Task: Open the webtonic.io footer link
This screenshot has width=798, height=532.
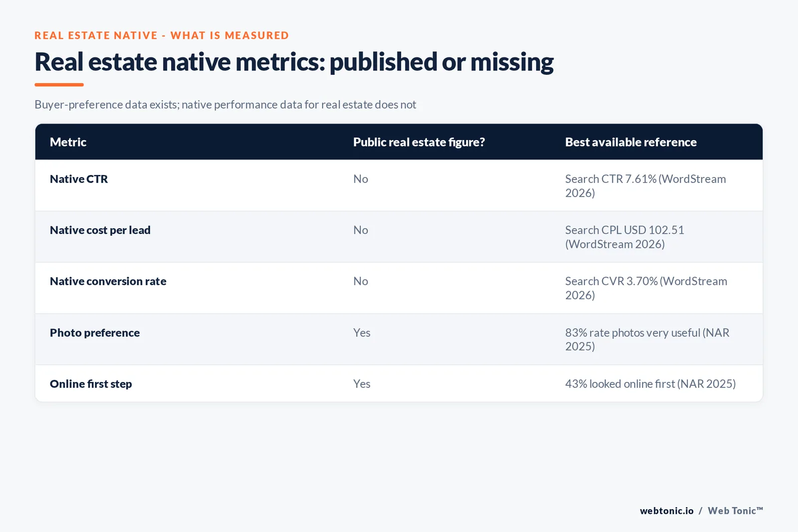Action: tap(666, 511)
